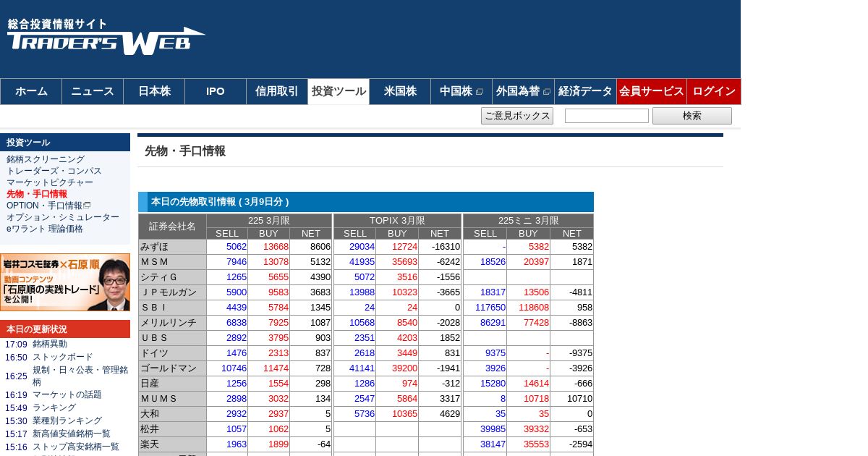Click the ご意見ボックス button

tap(517, 116)
